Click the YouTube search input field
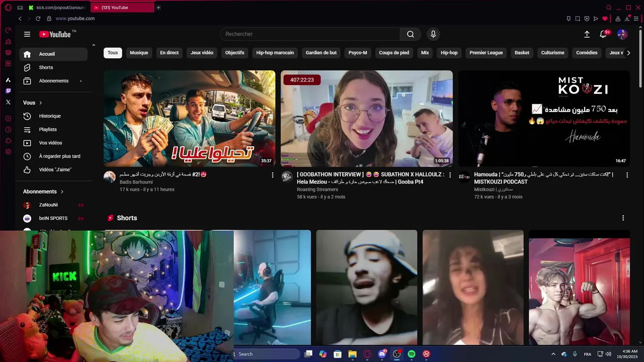The height and width of the screenshot is (362, 644). click(x=310, y=34)
